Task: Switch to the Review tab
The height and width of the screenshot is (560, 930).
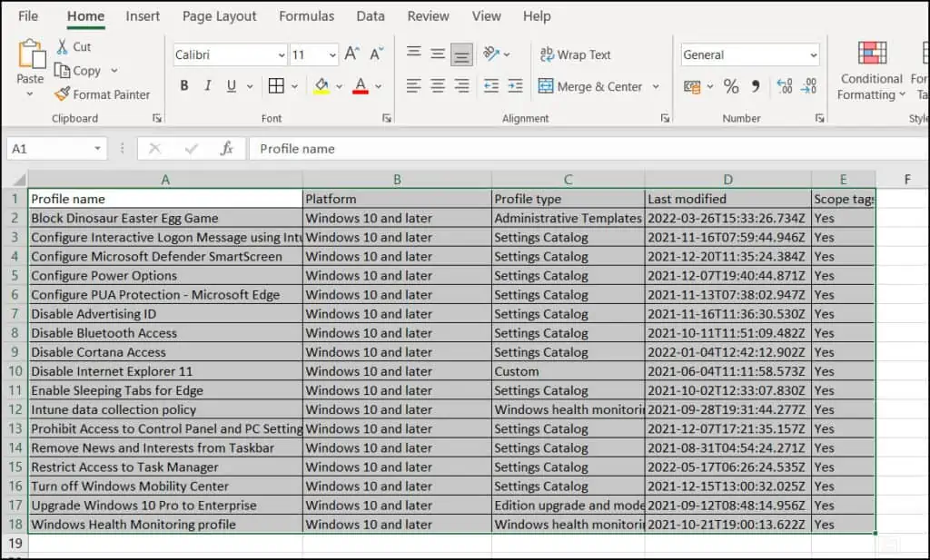Action: coord(428,16)
